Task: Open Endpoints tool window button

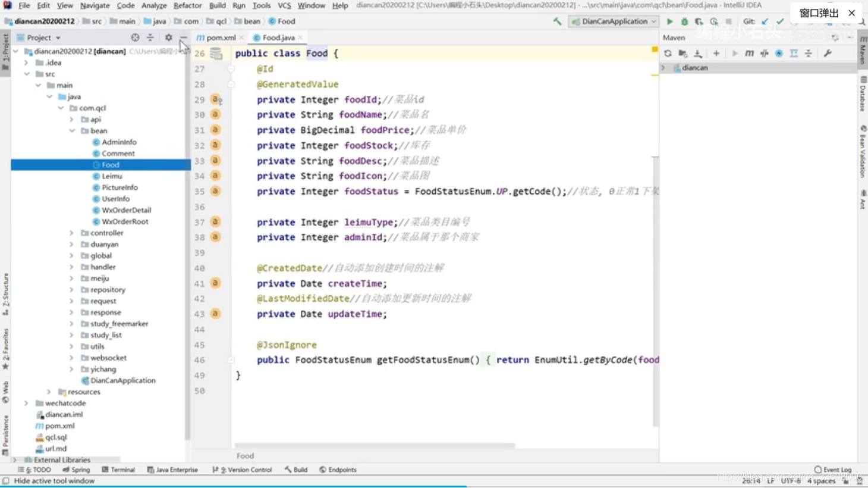Action: (x=338, y=470)
